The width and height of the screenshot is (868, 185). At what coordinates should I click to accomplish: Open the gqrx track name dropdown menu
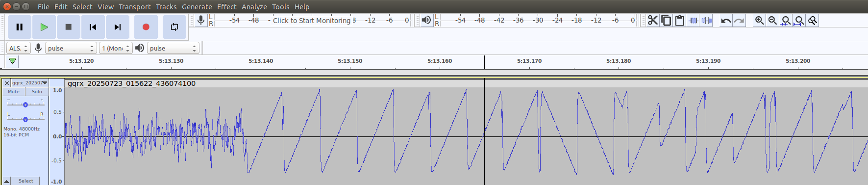tap(29, 83)
